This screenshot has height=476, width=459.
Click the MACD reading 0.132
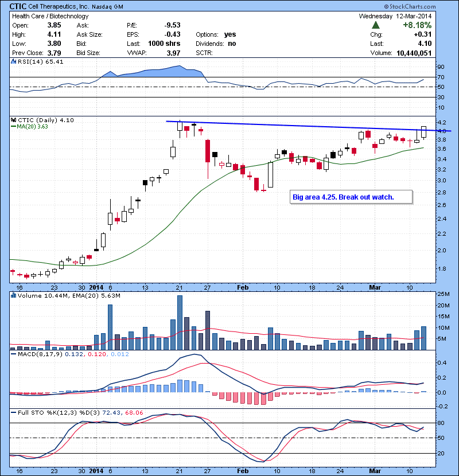tap(74, 354)
